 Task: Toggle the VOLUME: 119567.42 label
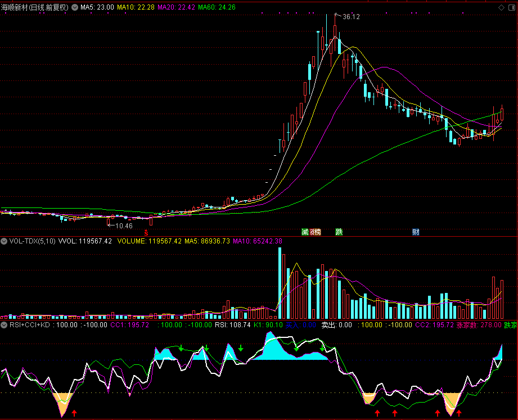point(148,241)
